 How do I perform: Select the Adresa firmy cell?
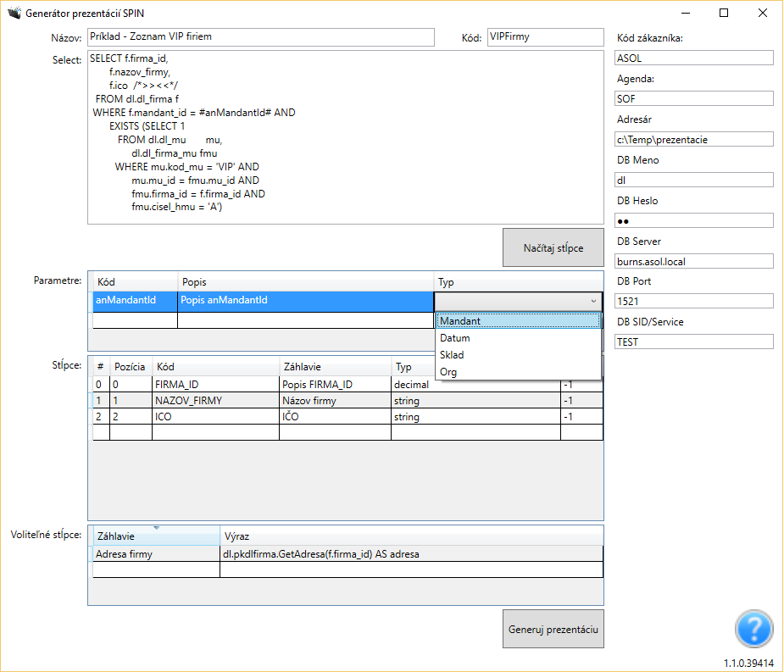pos(156,554)
